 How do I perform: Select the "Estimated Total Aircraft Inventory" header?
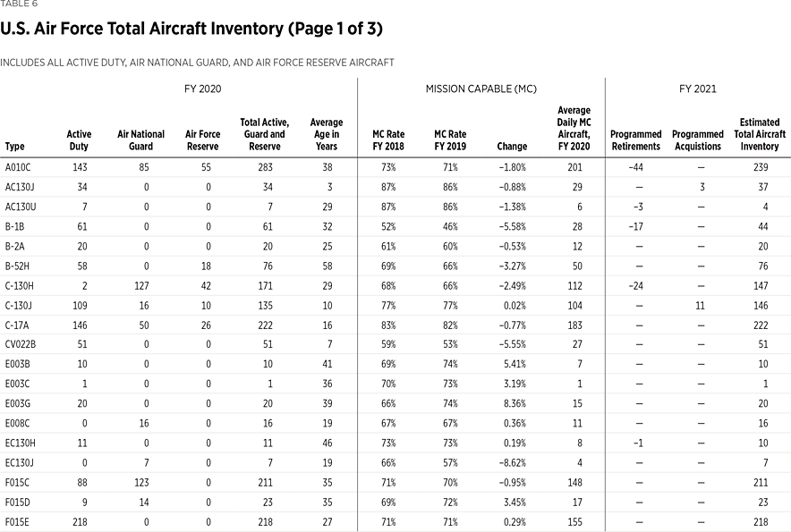[x=759, y=134]
